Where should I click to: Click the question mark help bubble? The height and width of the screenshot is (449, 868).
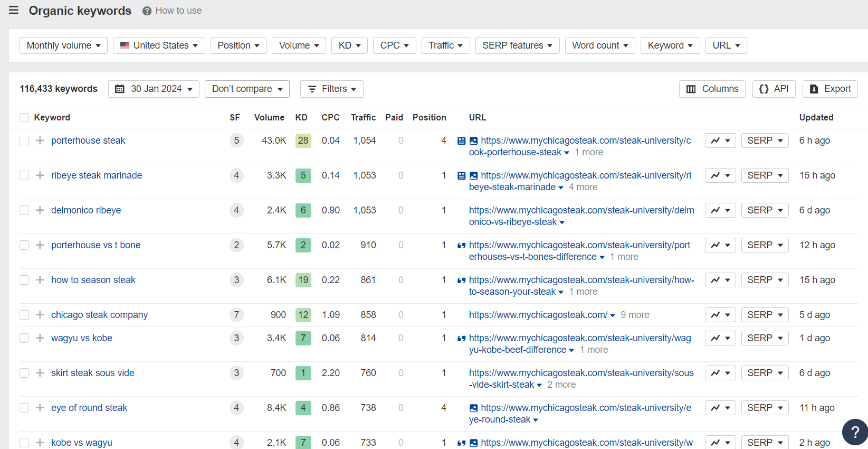click(x=855, y=432)
